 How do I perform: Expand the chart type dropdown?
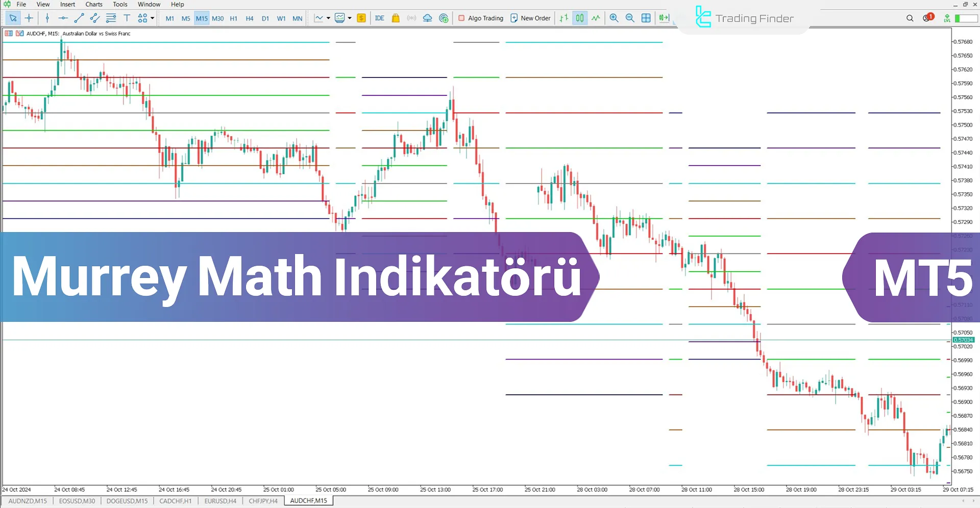point(328,18)
